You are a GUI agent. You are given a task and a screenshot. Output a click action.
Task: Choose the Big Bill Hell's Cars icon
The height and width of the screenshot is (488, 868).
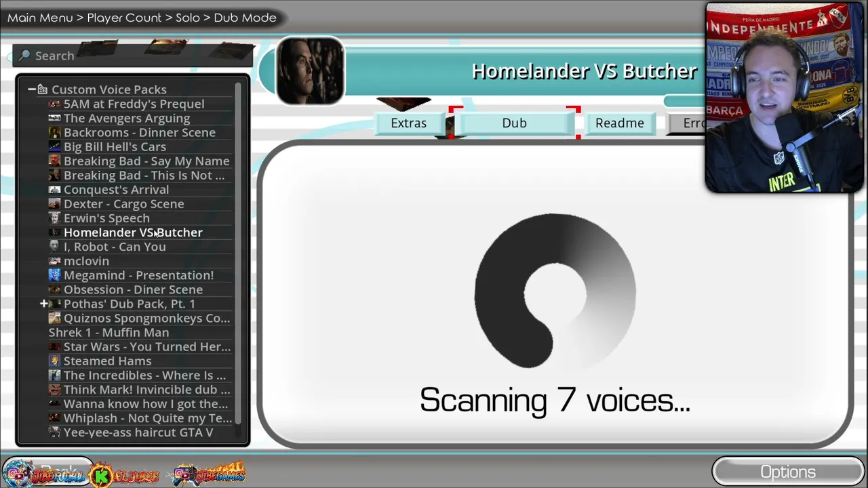click(x=54, y=146)
